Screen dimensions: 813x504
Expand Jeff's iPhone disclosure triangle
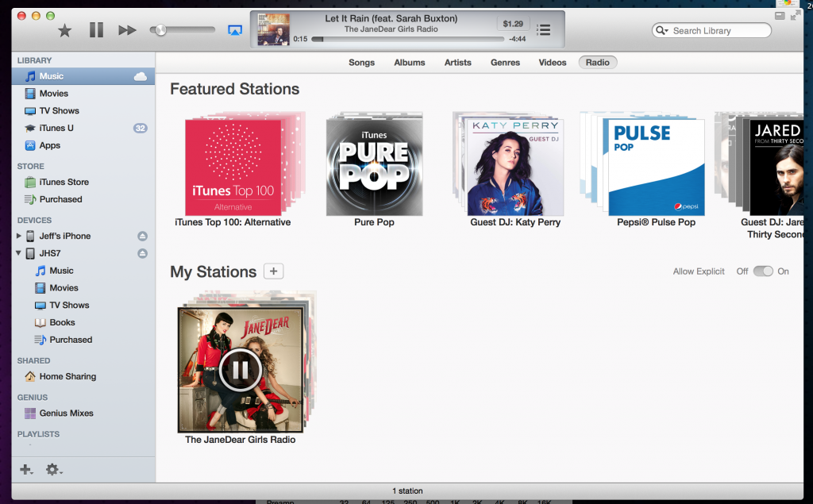pos(19,236)
